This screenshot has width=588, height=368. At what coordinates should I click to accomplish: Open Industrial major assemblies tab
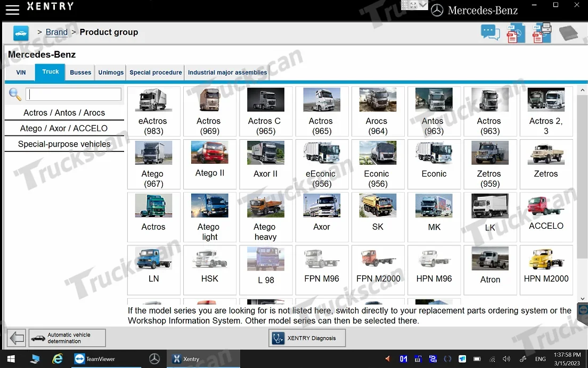click(x=227, y=73)
